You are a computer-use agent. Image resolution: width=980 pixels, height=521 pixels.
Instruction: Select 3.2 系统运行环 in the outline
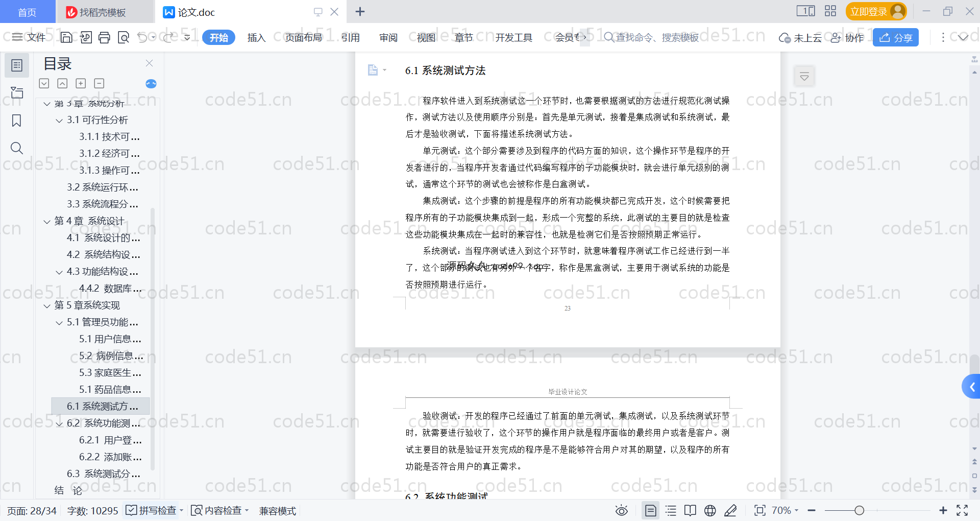[x=103, y=187]
